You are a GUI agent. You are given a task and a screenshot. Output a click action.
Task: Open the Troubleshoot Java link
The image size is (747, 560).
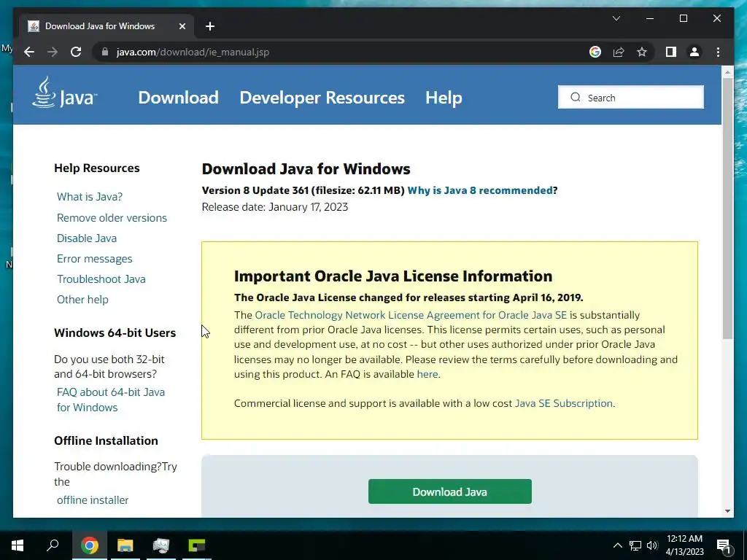pos(101,279)
